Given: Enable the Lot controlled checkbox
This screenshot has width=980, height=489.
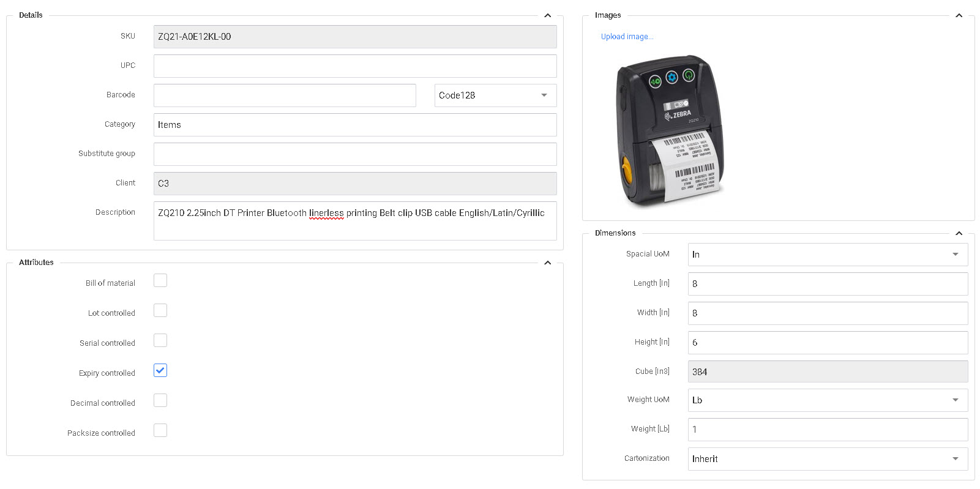Looking at the screenshot, I should (160, 310).
